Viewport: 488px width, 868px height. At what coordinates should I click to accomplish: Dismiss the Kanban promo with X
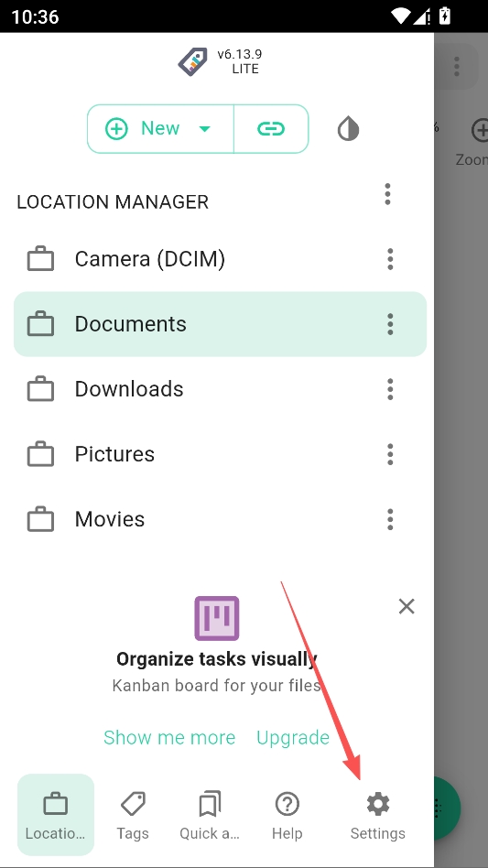point(407,606)
